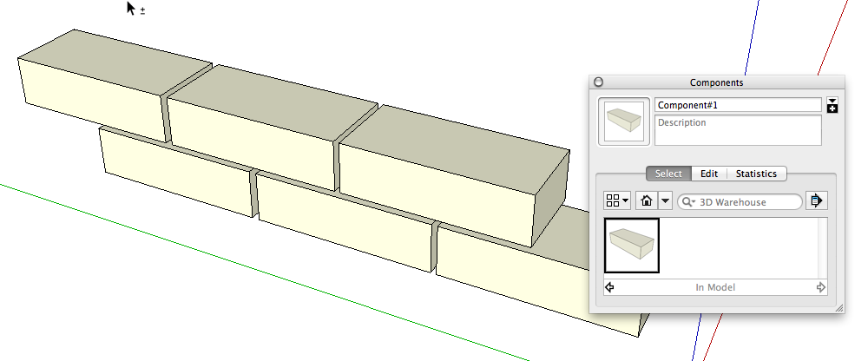868x361 pixels.
Task: Toggle the secondary selection pane icon
Action: point(832,106)
